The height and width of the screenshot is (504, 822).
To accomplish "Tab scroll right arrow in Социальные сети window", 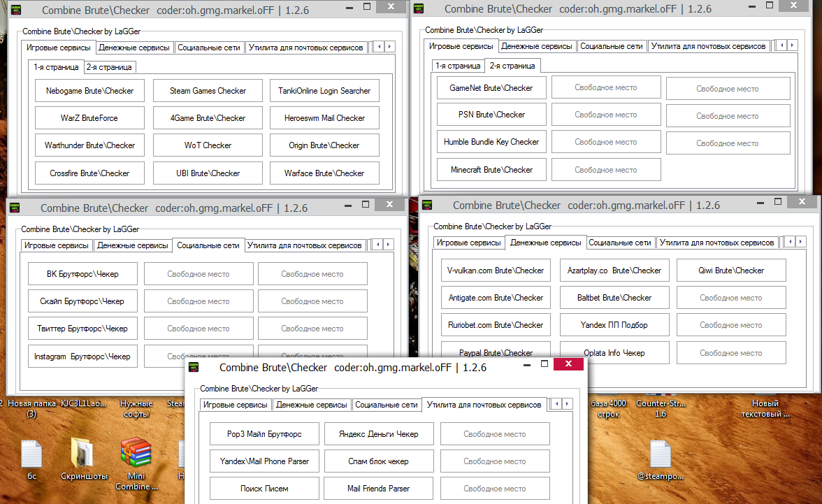I will point(388,245).
